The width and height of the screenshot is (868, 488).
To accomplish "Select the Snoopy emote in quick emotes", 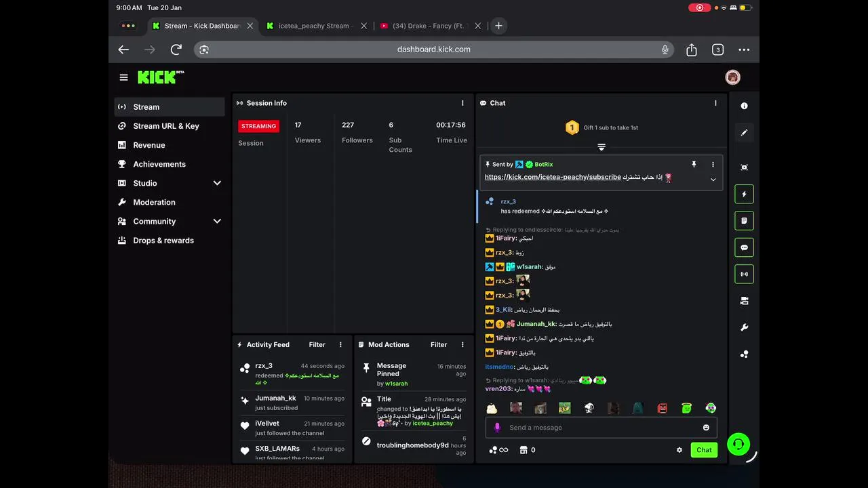I will pyautogui.click(x=589, y=408).
